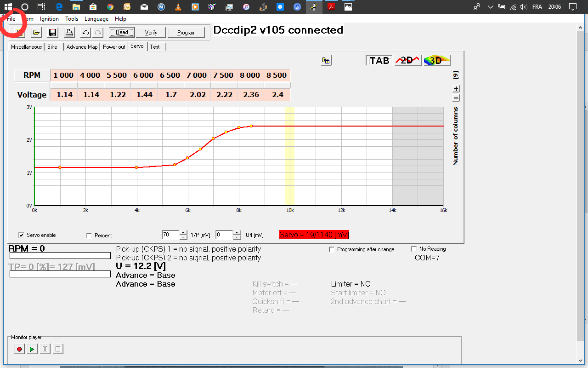The image size is (588, 368).
Task: Open the Language menu
Action: tap(96, 19)
